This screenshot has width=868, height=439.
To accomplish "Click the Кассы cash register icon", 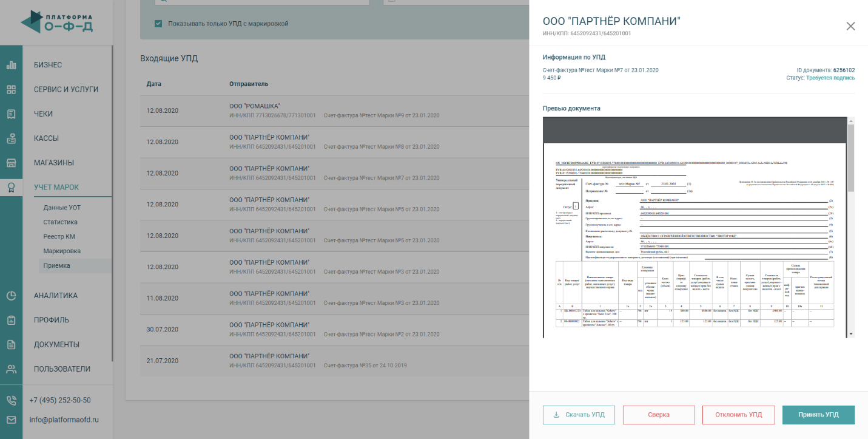I will click(11, 138).
